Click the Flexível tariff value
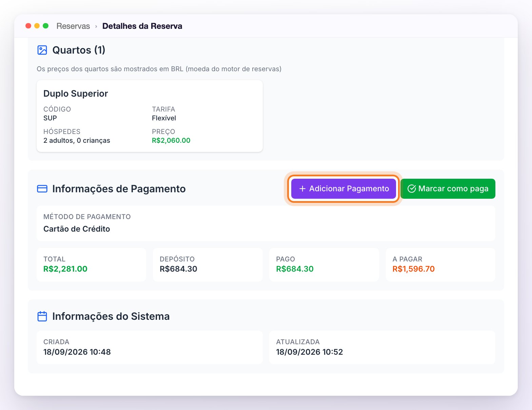Image resolution: width=532 pixels, height=410 pixels. [164, 118]
